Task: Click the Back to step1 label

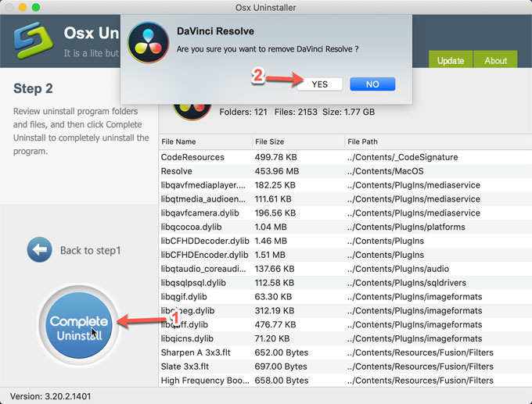Action: click(90, 251)
